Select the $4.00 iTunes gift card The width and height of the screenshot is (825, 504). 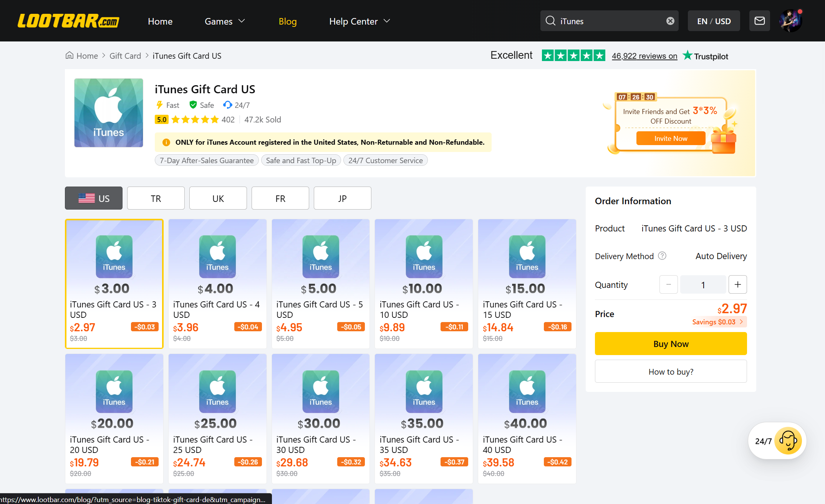(217, 284)
